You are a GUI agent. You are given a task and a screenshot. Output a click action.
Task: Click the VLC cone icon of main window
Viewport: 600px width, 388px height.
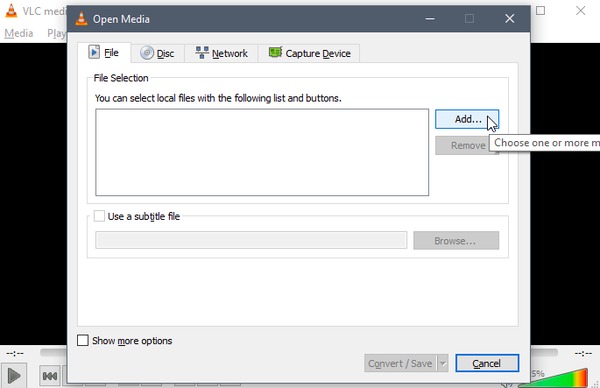[x=11, y=11]
